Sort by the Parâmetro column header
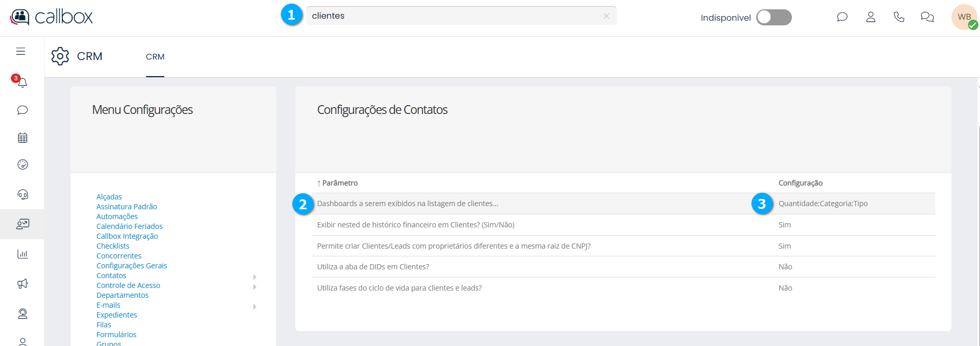Image resolution: width=980 pixels, height=346 pixels. point(339,183)
